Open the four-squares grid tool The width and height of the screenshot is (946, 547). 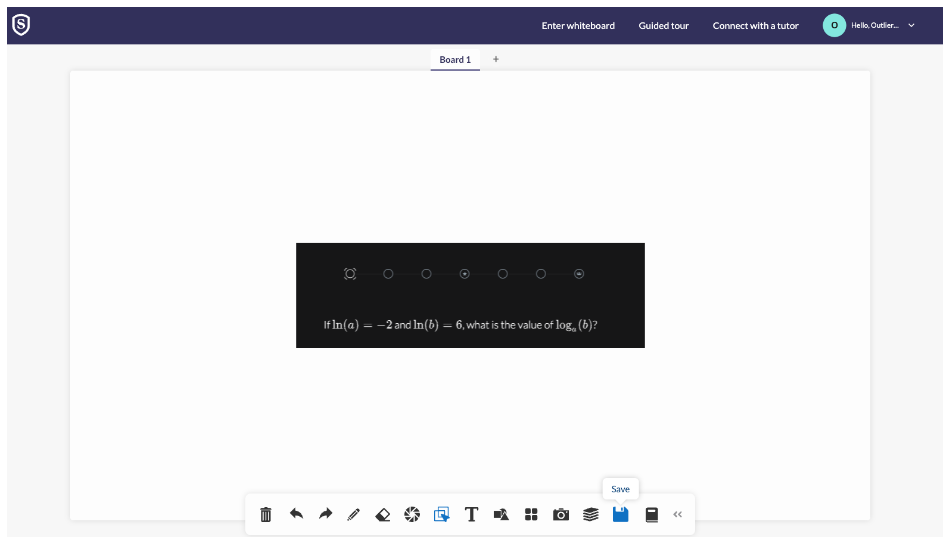click(531, 514)
